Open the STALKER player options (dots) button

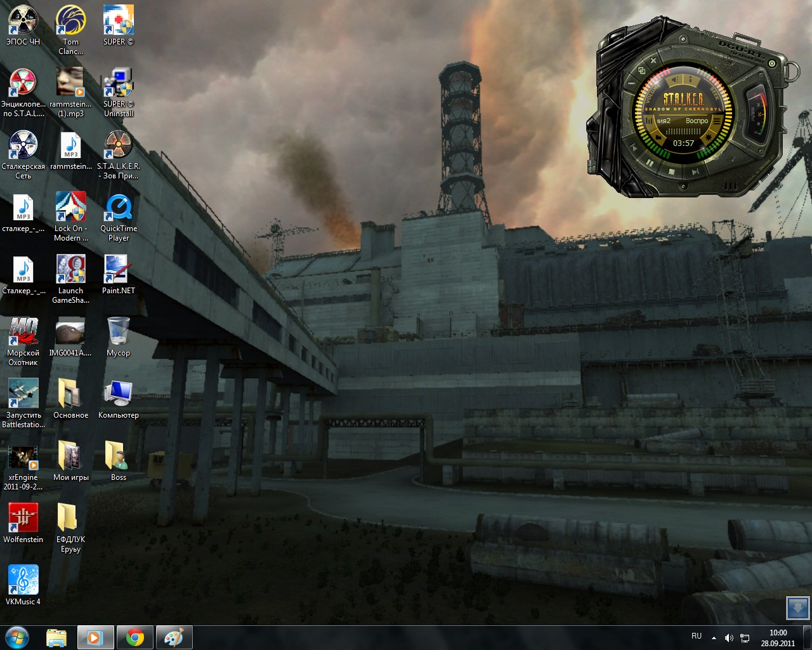(690, 79)
